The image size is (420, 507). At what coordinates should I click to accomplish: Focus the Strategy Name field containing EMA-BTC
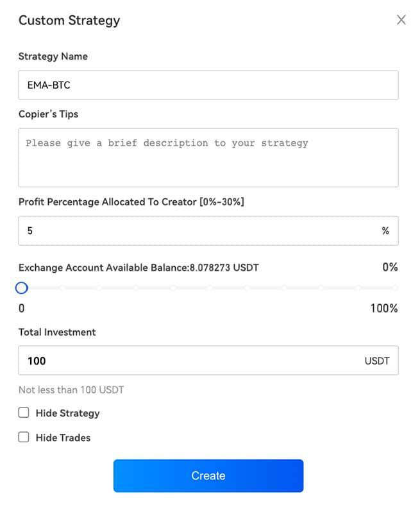(x=208, y=85)
